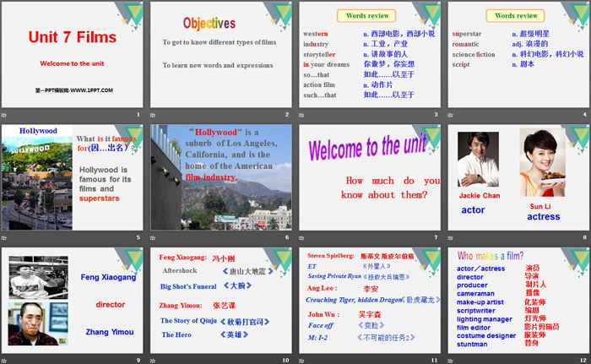This screenshot has width=591, height=364.
Task: Select the 'Hollywood is famous for' slide
Action: (x=72, y=177)
